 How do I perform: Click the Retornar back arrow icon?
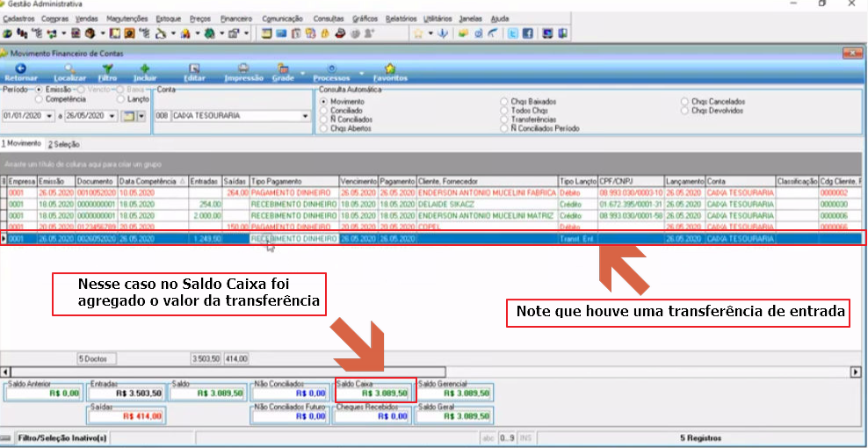[20, 69]
